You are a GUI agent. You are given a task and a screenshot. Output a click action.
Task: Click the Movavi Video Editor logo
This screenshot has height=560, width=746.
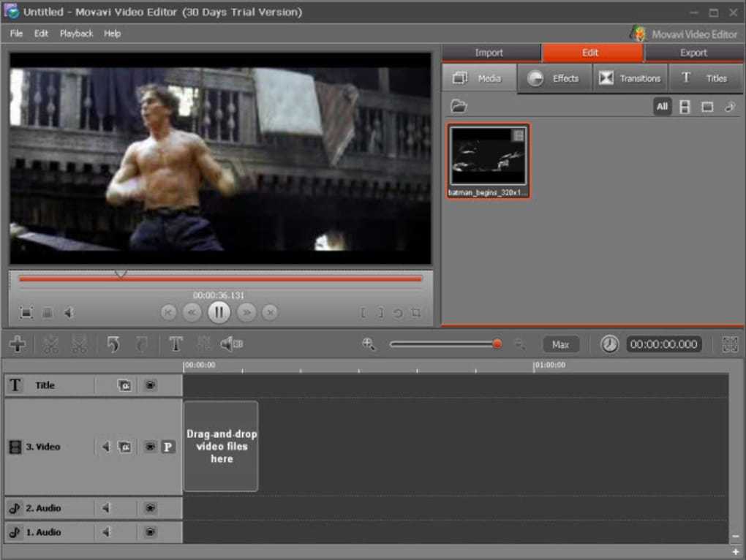(x=684, y=34)
